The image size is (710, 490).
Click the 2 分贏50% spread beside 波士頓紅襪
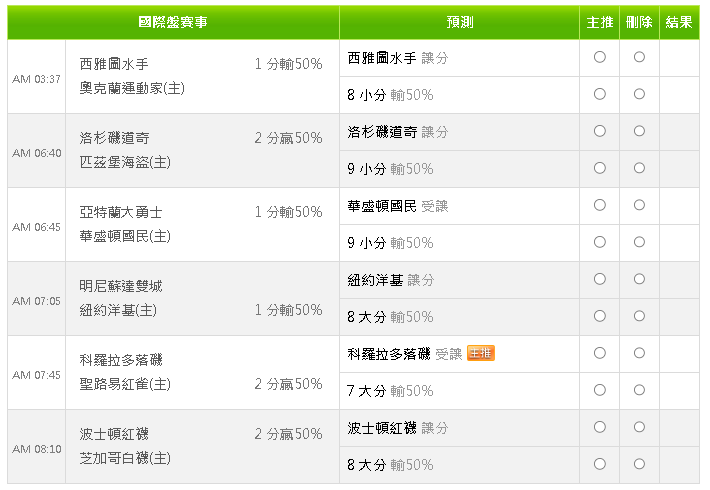point(288,434)
